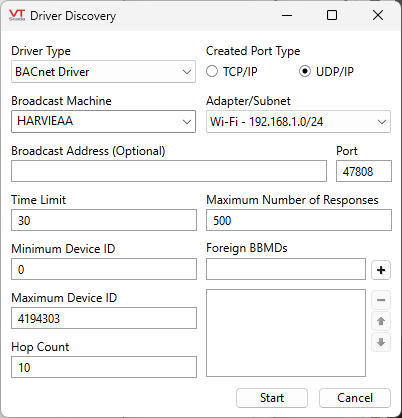This screenshot has width=402, height=418.
Task: Expand the Broadcast Machine combo box
Action: 103,121
